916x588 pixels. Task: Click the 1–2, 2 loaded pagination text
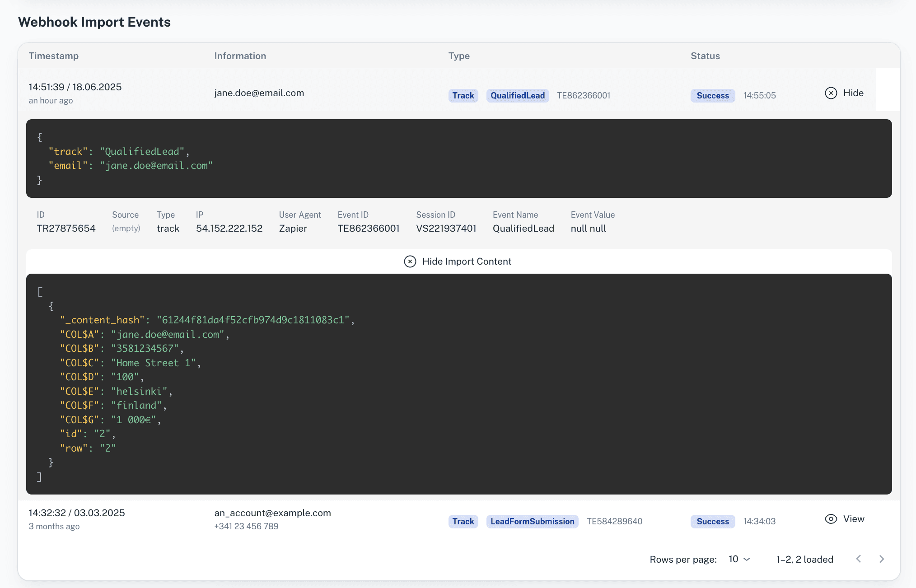(x=805, y=559)
